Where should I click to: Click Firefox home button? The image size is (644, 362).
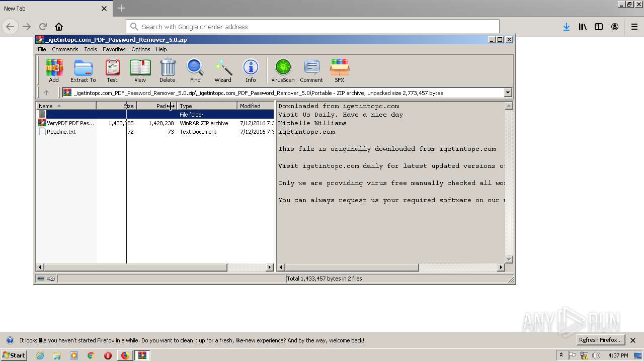click(x=59, y=27)
